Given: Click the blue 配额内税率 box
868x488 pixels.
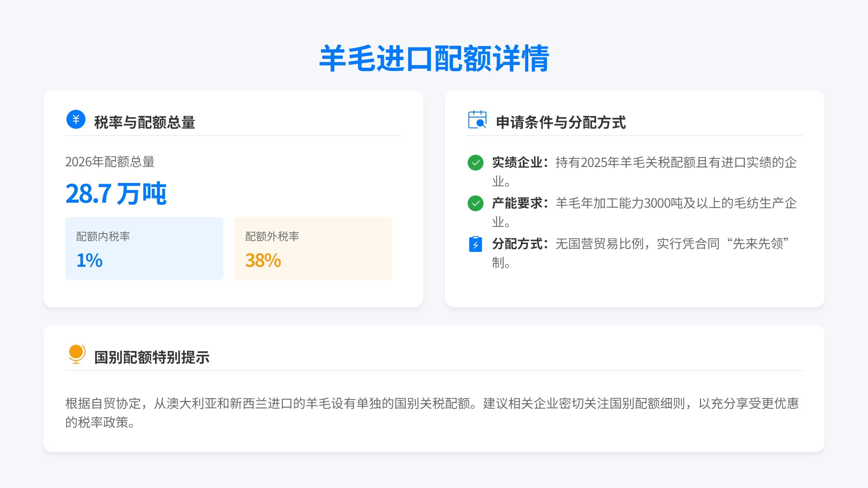Looking at the screenshot, I should [x=144, y=248].
